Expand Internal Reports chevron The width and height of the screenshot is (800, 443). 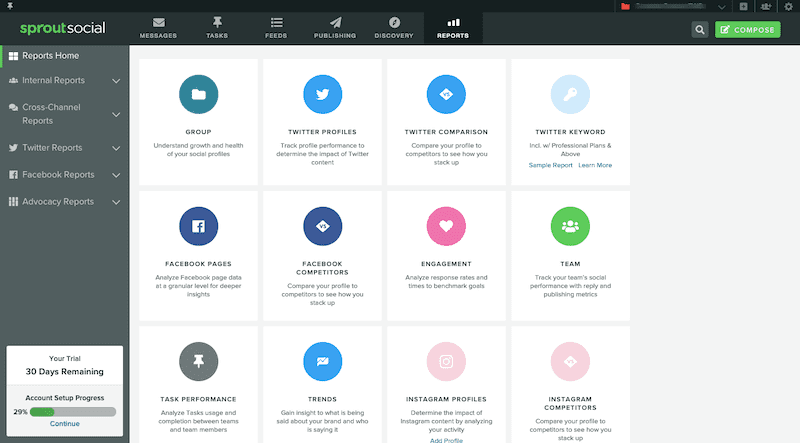coord(116,81)
